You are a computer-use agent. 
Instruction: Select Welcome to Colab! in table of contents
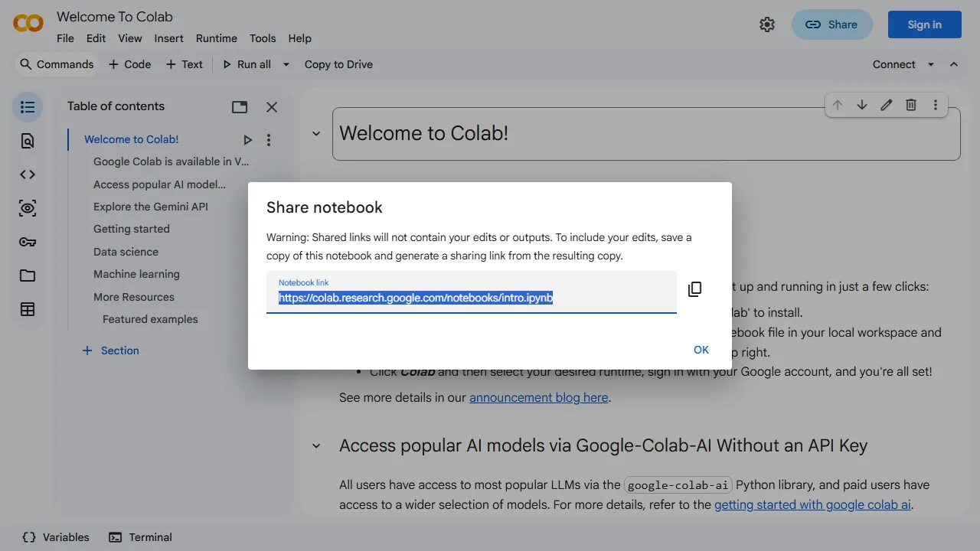(x=131, y=139)
